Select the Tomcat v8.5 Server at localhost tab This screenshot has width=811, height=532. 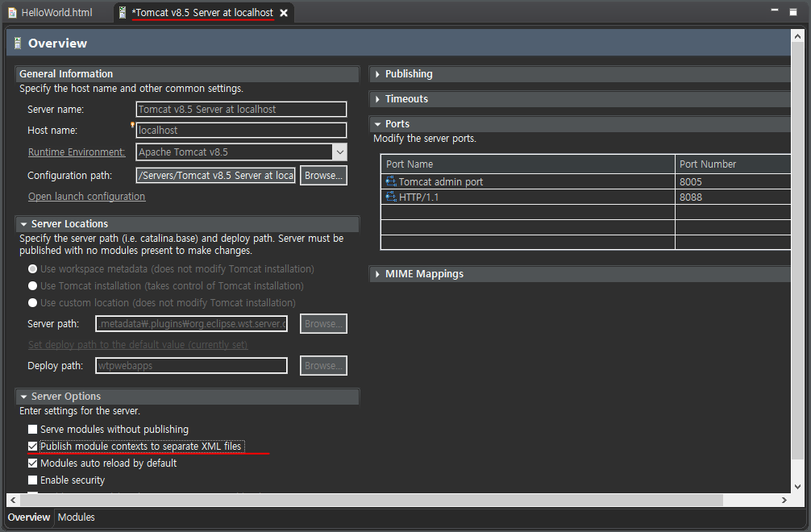[202, 13]
